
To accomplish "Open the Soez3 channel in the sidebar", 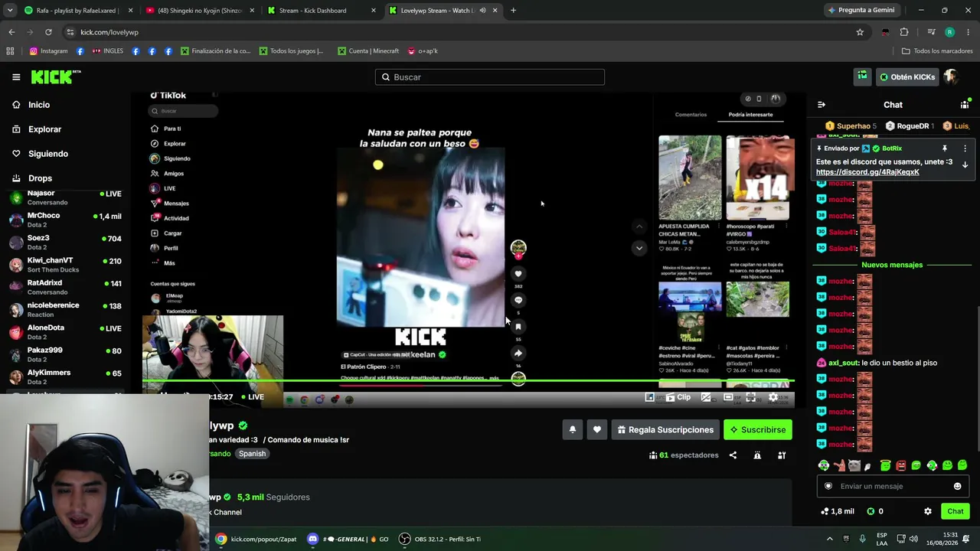I will click(x=65, y=243).
